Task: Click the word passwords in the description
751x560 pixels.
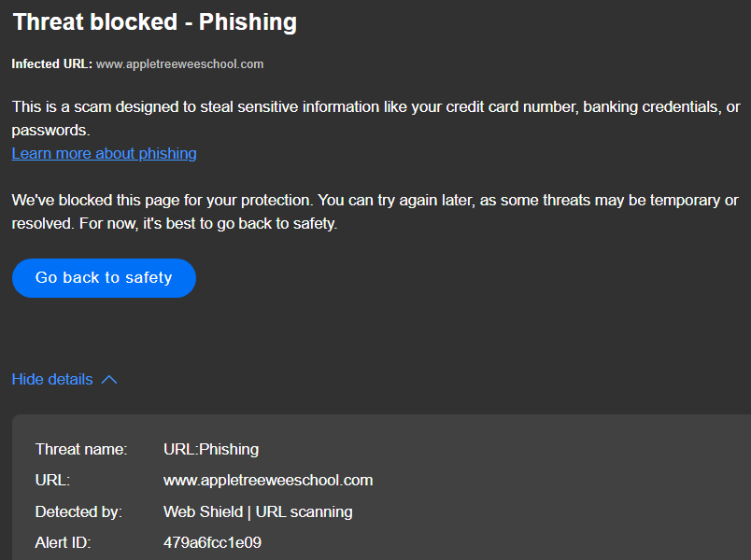Action: coord(50,132)
